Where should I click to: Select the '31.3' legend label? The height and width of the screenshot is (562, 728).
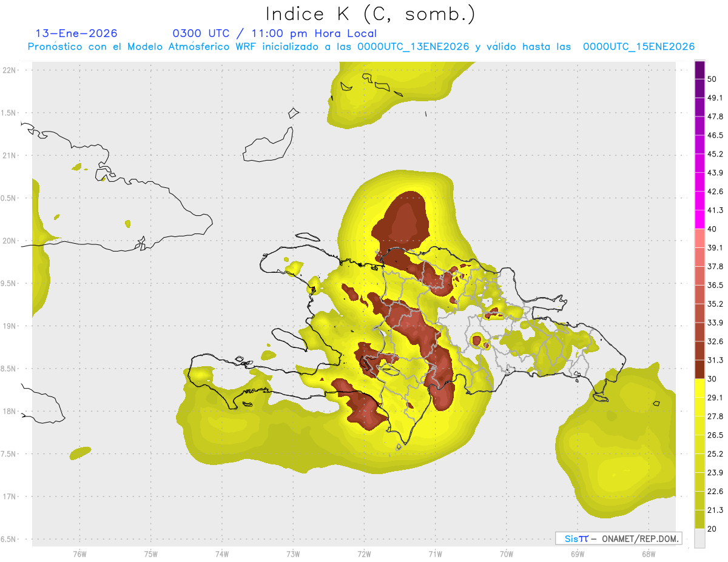click(715, 360)
